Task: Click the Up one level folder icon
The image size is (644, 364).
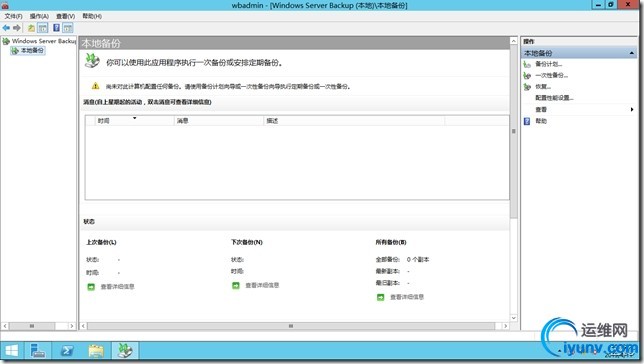Action: (31, 28)
